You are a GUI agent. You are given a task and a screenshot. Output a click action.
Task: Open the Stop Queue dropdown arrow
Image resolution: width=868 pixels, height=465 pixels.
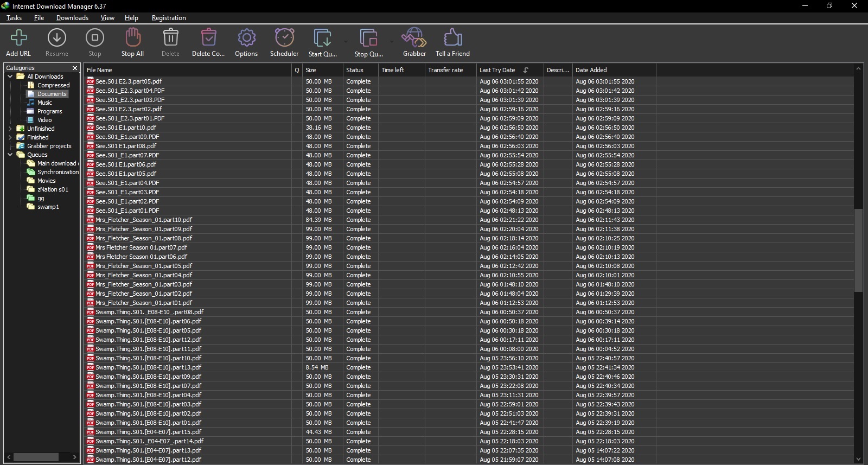[x=391, y=41]
